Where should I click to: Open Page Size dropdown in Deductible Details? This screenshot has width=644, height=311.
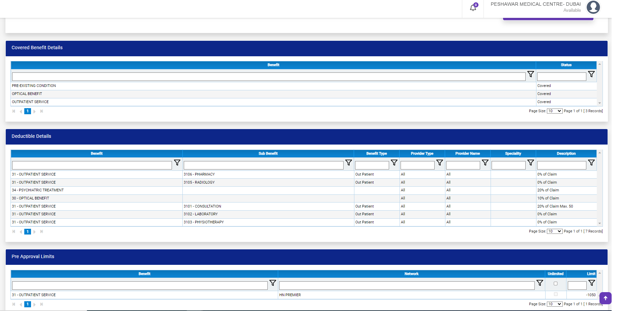coord(554,231)
